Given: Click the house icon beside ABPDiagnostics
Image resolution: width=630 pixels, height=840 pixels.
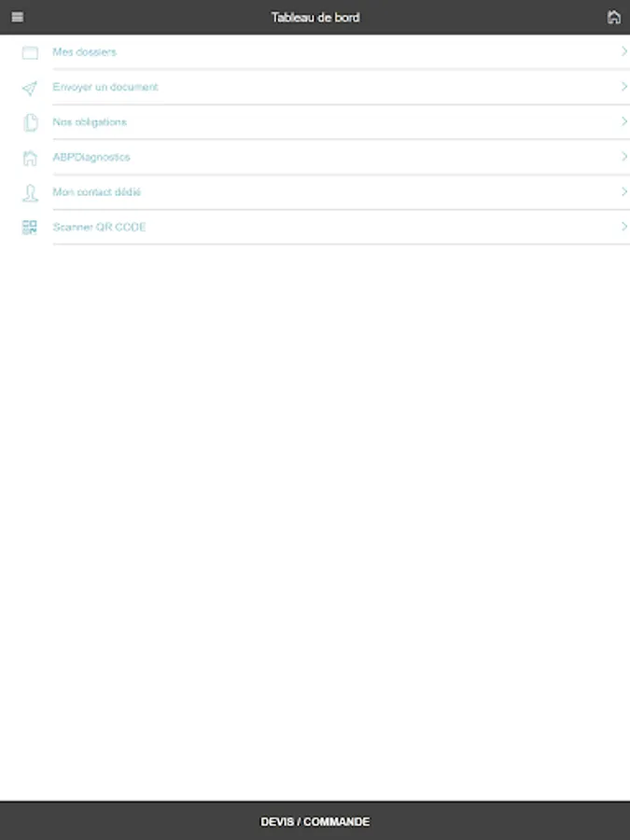Looking at the screenshot, I should coord(30,158).
